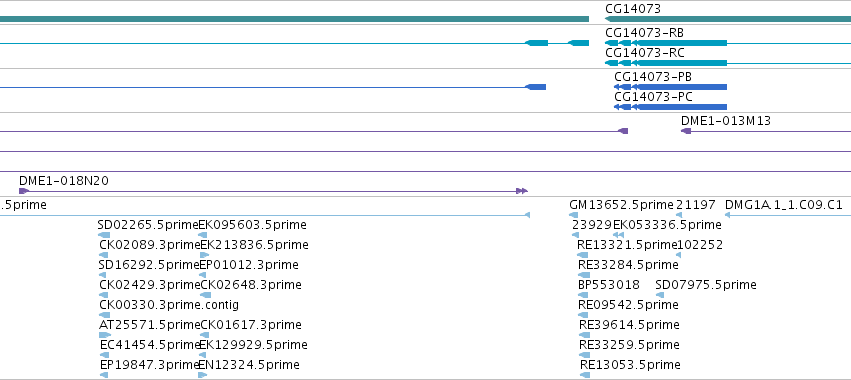Click the CG14073-PB protein feature

670,87
